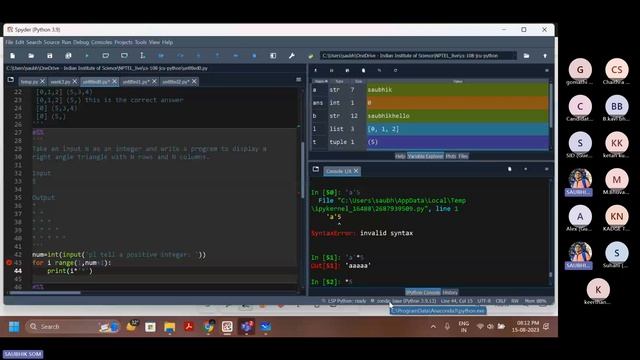640x360 pixels.
Task: Open the Tools menu
Action: coord(140,42)
